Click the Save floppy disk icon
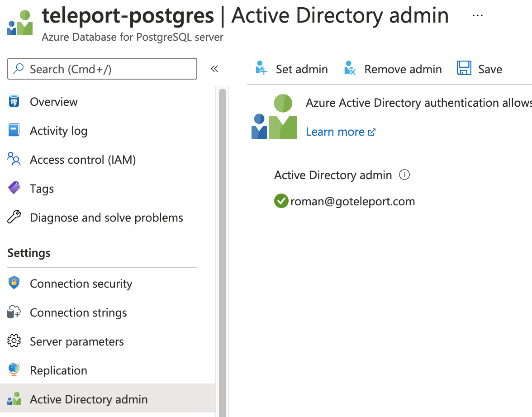Viewport: 532px width, 417px height. pyautogui.click(x=464, y=68)
